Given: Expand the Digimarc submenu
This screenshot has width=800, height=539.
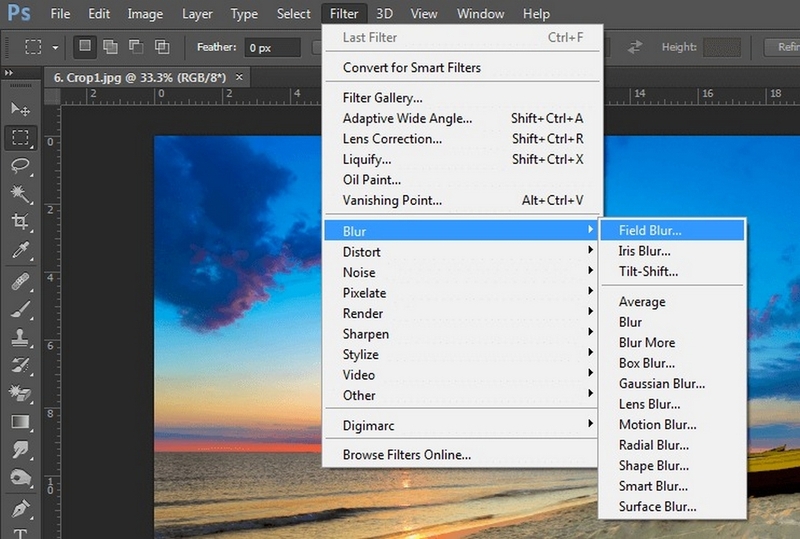Looking at the screenshot, I should tap(461, 425).
